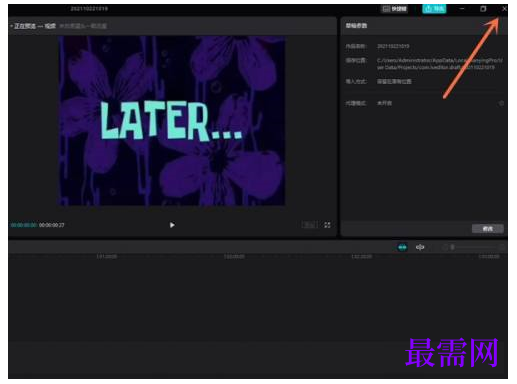This screenshot has height=384, width=517.
Task: Click the teal 导出 export button
Action: (434, 9)
